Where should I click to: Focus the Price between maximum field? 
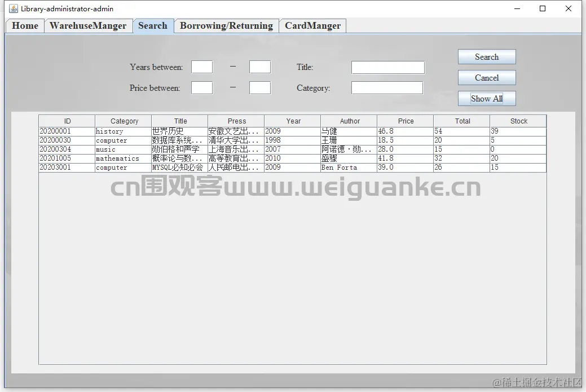[x=260, y=88]
